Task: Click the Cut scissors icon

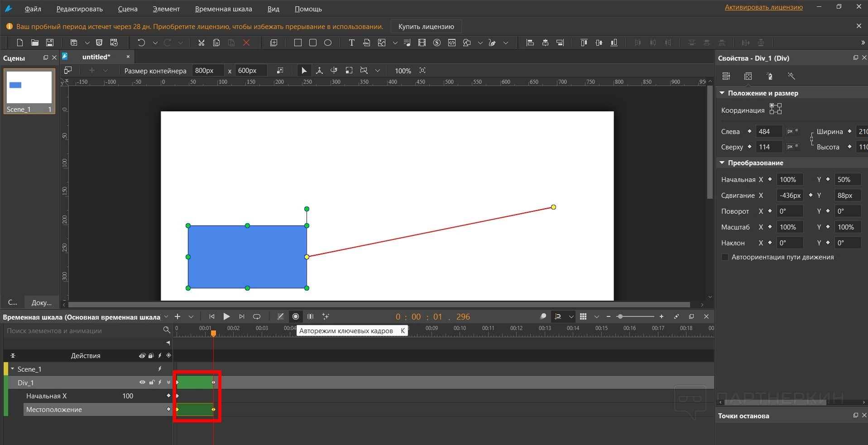Action: [201, 43]
